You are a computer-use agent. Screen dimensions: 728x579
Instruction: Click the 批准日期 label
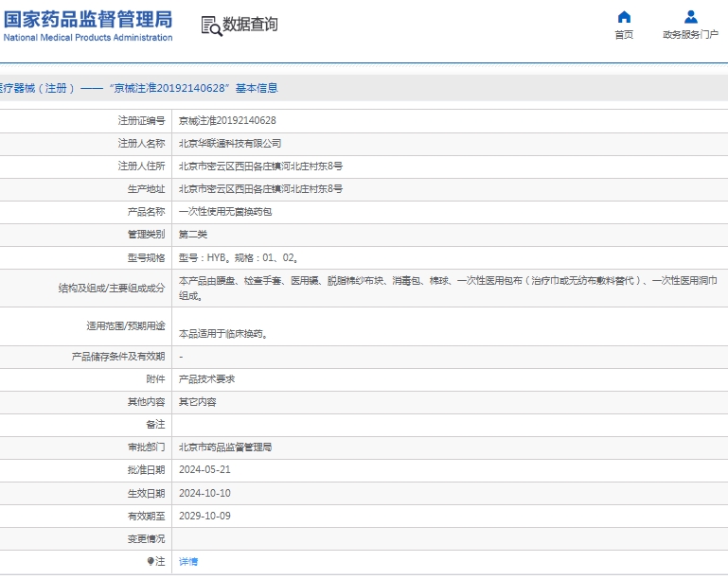pyautogui.click(x=146, y=469)
